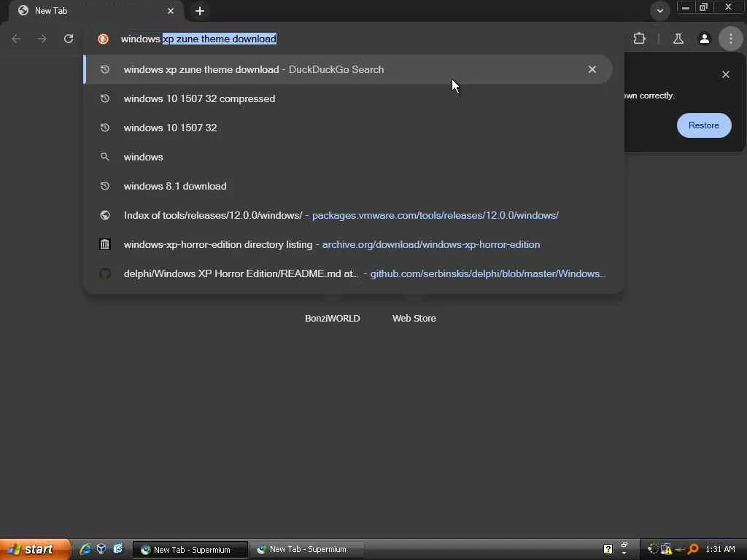Open archive.org windows-xp-horror-edition suggestion

[x=348, y=244]
